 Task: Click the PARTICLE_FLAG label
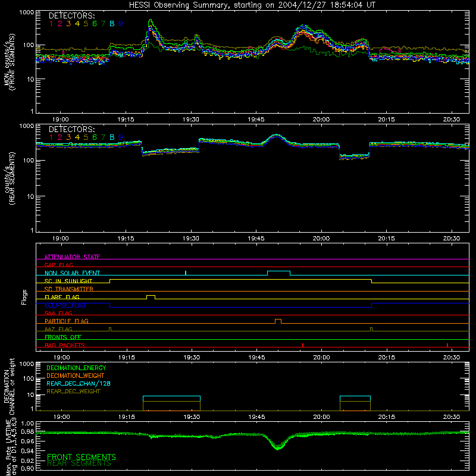tap(67, 321)
